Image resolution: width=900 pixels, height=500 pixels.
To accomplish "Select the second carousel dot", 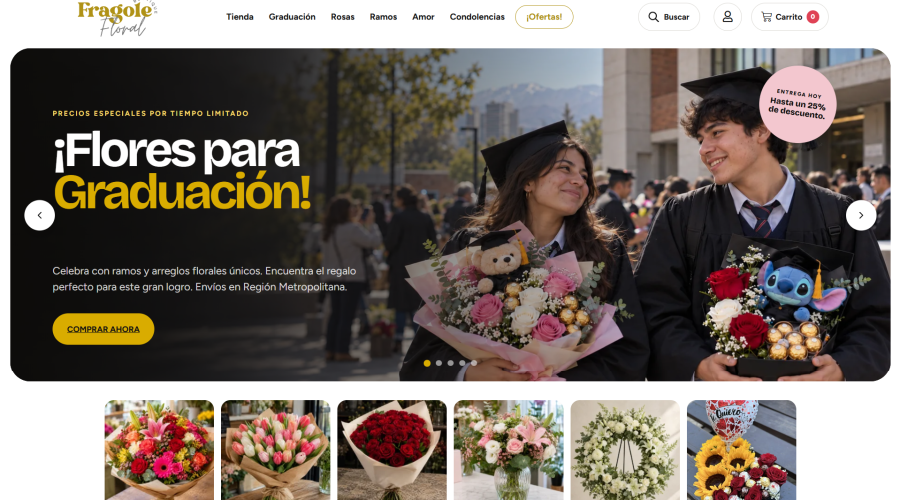I will click(439, 363).
